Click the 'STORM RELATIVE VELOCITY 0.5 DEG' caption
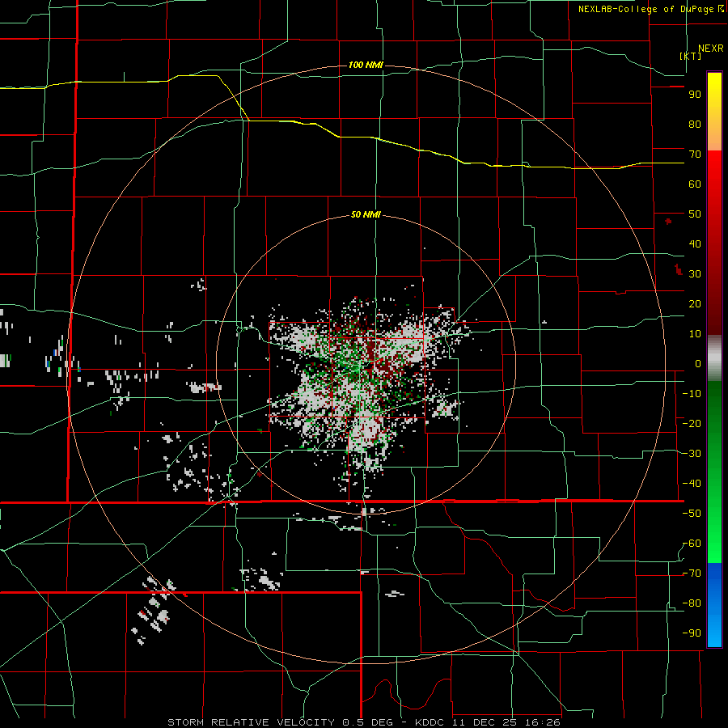Screen dimensions: 728x728 [x=280, y=722]
